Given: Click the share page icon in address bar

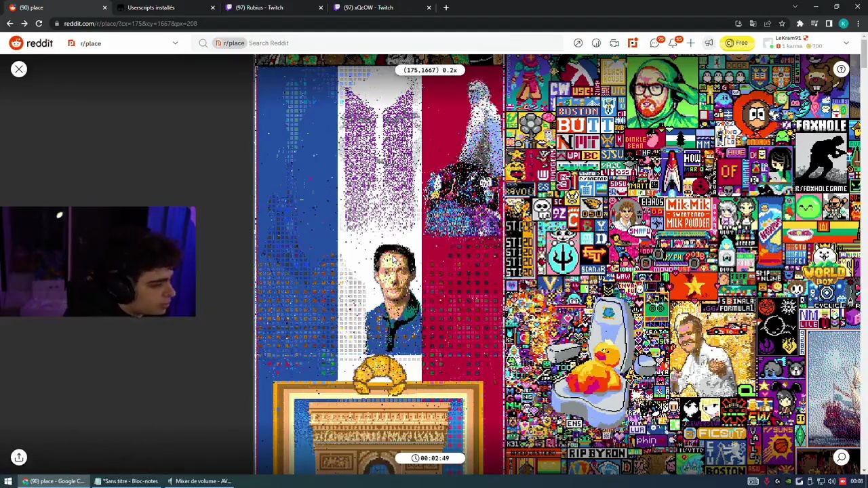Looking at the screenshot, I should pos(767,24).
